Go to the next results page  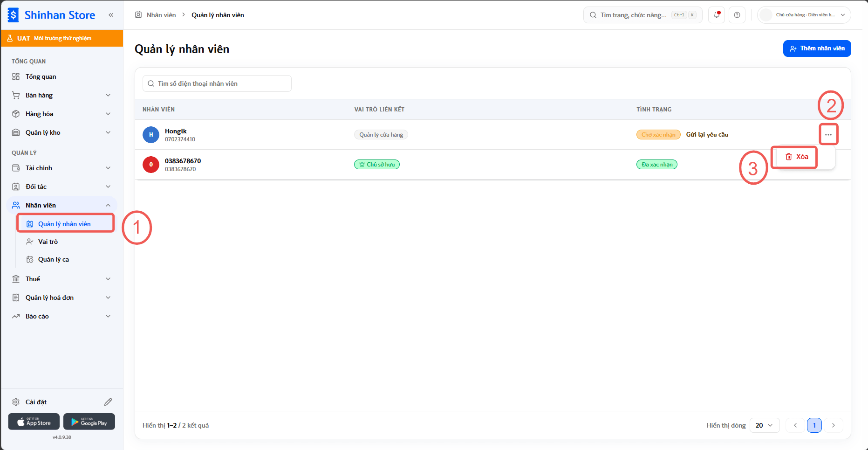tap(834, 425)
